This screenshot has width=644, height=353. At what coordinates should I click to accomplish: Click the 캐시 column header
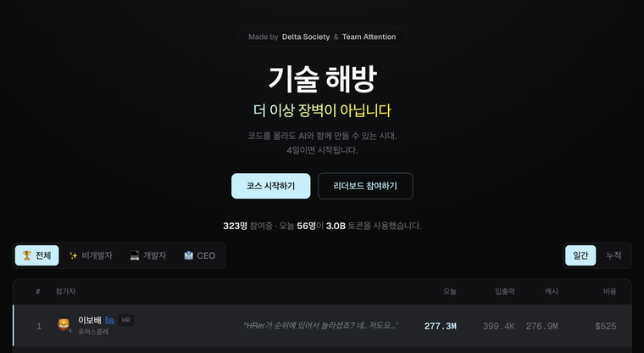point(551,291)
